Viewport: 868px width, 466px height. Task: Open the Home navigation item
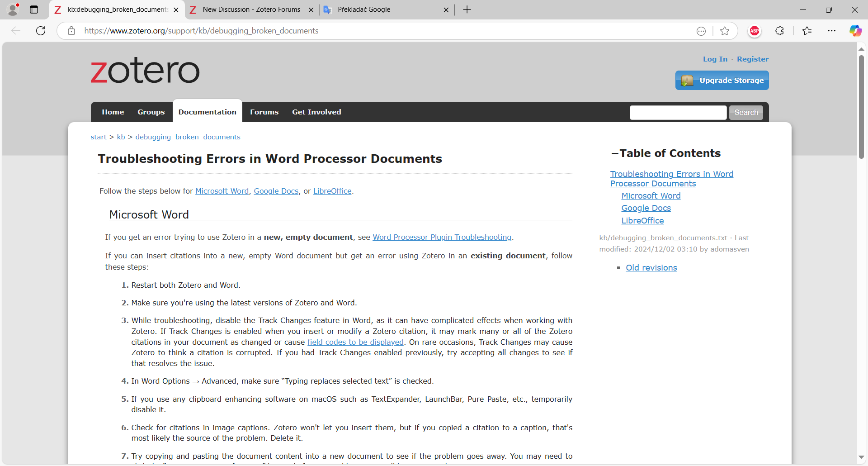[113, 112]
